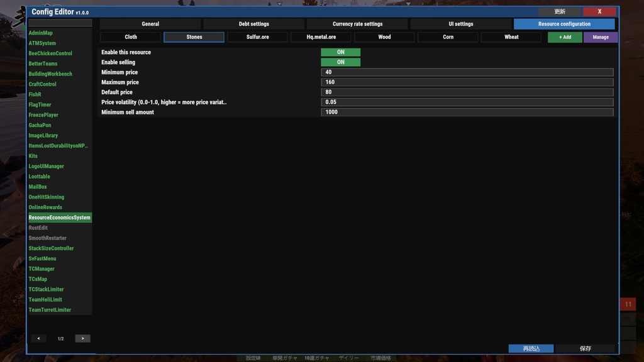Open the Debt settings tab
Screen dimensions: 644x362
point(253,24)
